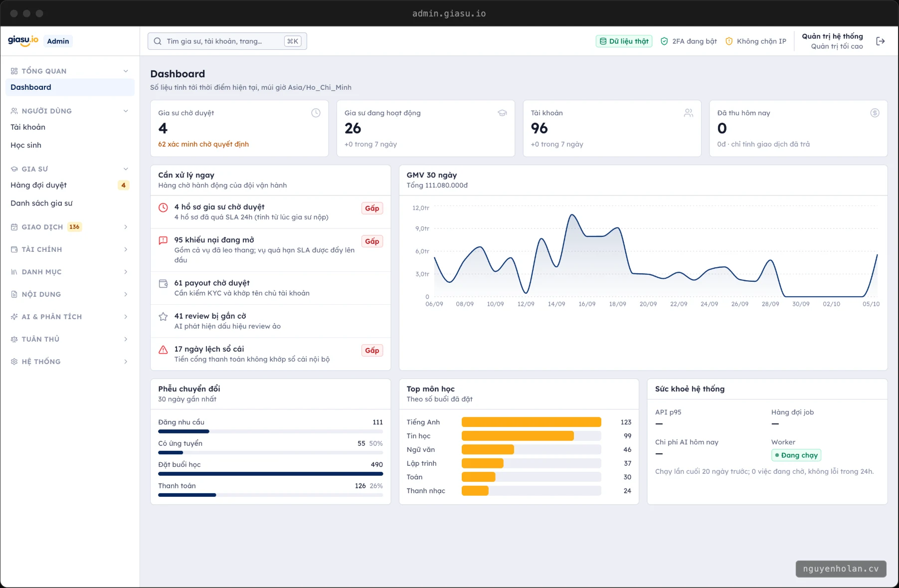Screen dimensions: 899x588
Task: Click the ⌘K shortcut badge
Action: pos(293,41)
